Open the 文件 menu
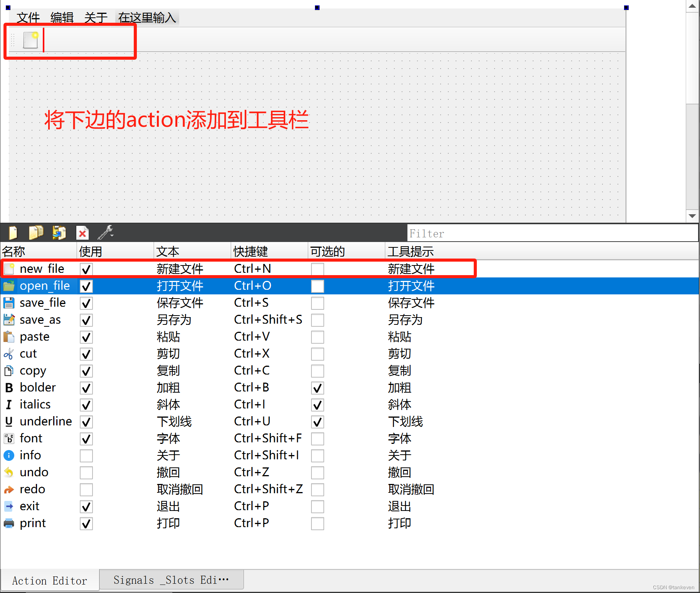Viewport: 700px width, 593px height. 28,17
